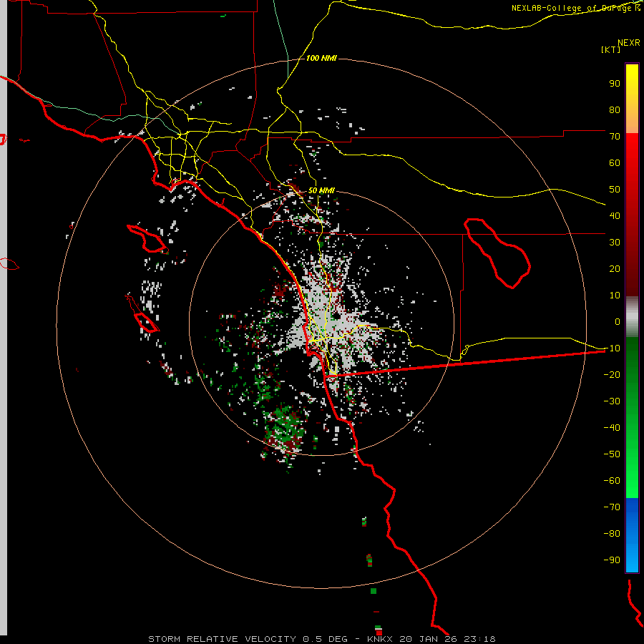Click the "KNKX" radar station identifier
The width and height of the screenshot is (644, 644).
(x=379, y=639)
